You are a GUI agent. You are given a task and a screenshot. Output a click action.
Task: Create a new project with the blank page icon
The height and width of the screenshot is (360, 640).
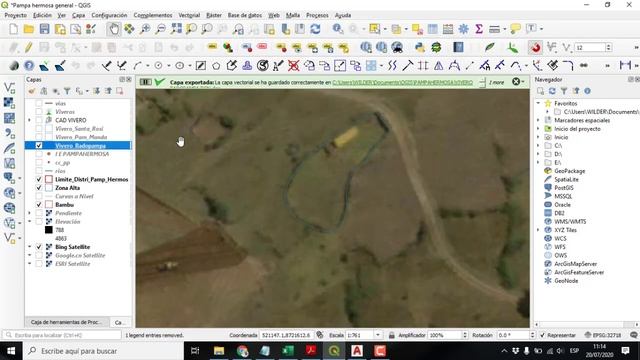(x=13, y=29)
